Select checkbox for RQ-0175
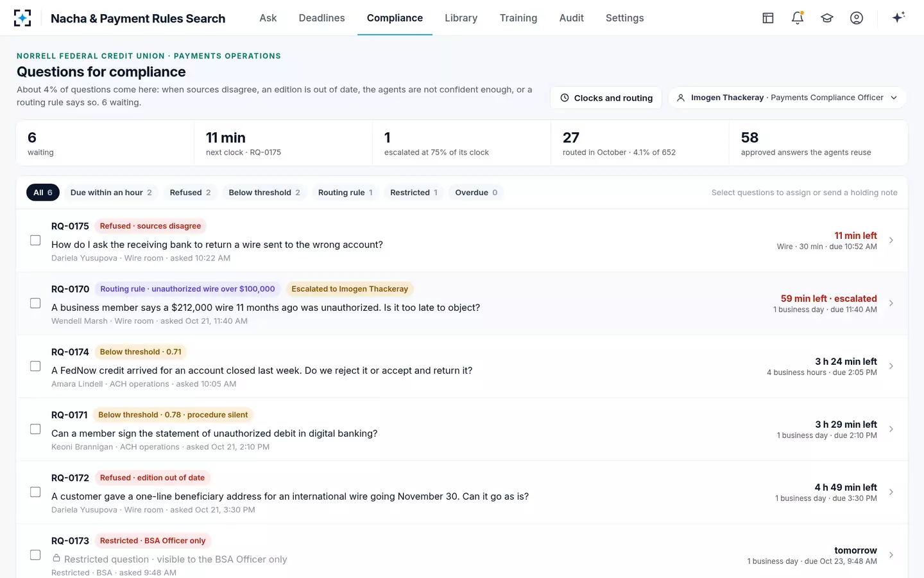Image resolution: width=924 pixels, height=578 pixels. coord(35,240)
